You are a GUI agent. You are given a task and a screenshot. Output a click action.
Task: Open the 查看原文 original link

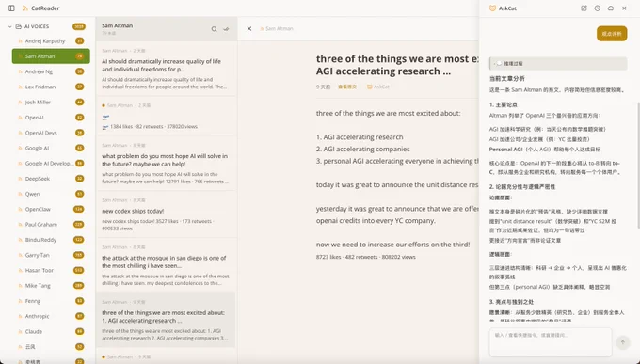[347, 87]
